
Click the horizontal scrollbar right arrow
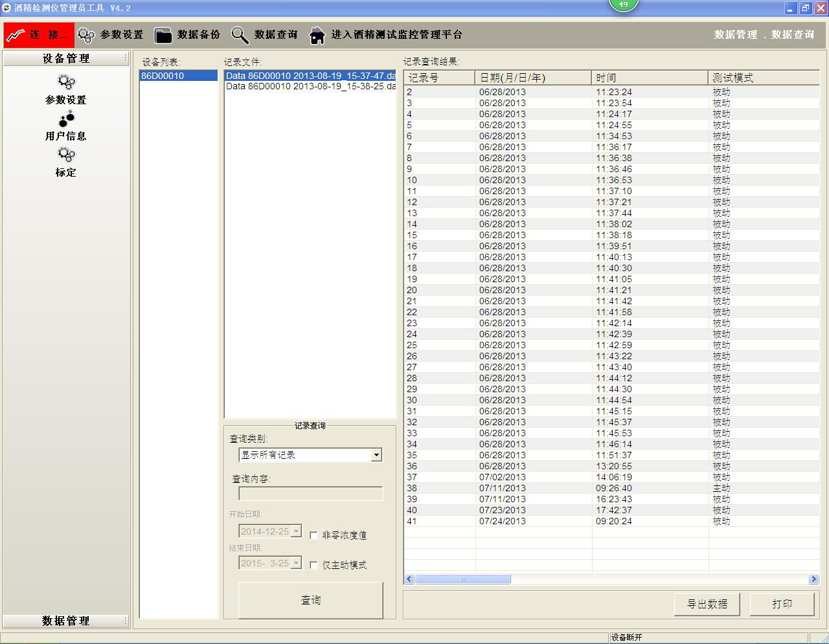click(813, 579)
